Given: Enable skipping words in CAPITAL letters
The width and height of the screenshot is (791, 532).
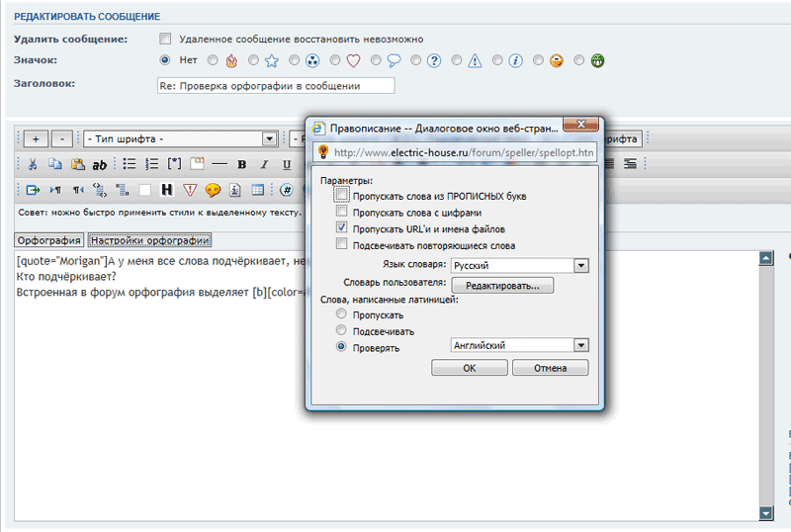Looking at the screenshot, I should (x=342, y=196).
